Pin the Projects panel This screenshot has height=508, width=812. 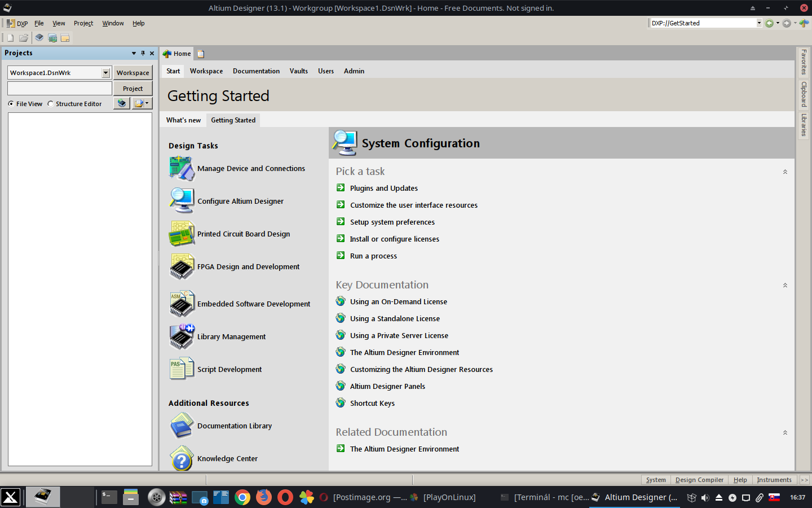(143, 53)
